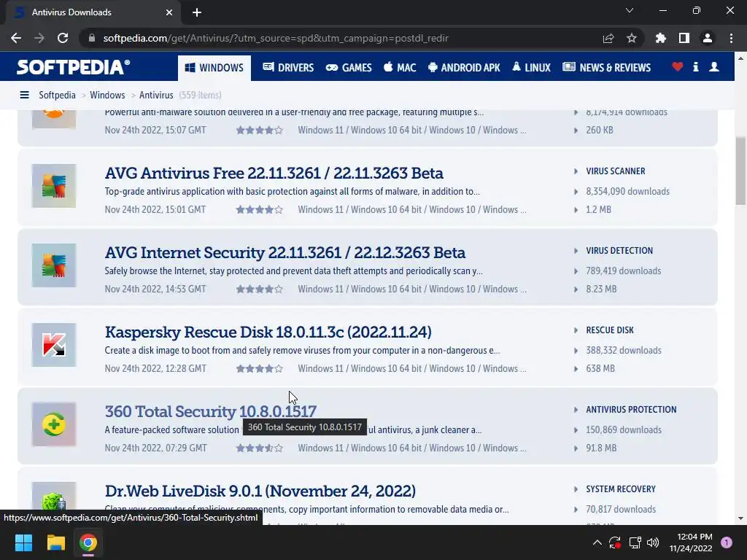The image size is (747, 560).
Task: Expand the system tray hidden icons chevron
Action: click(x=597, y=542)
